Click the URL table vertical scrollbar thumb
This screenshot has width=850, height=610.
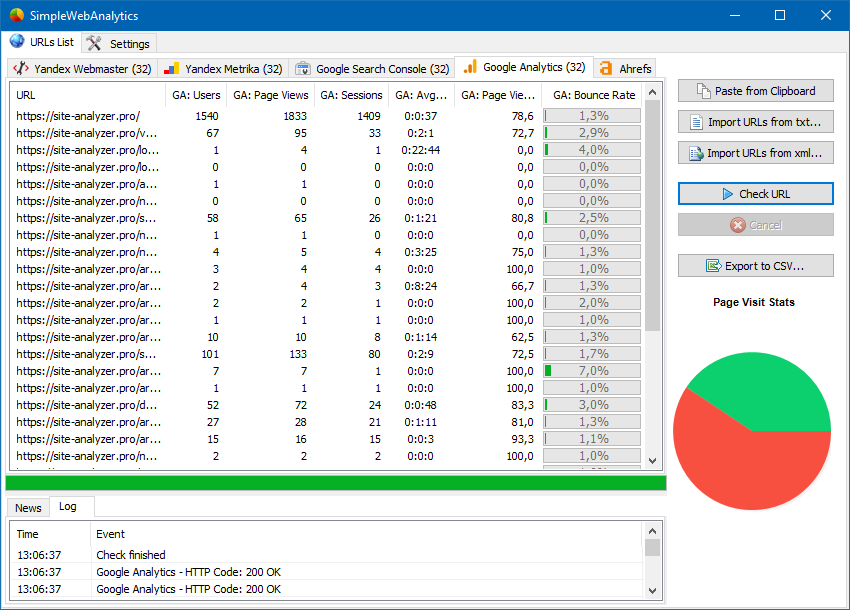coord(653,215)
